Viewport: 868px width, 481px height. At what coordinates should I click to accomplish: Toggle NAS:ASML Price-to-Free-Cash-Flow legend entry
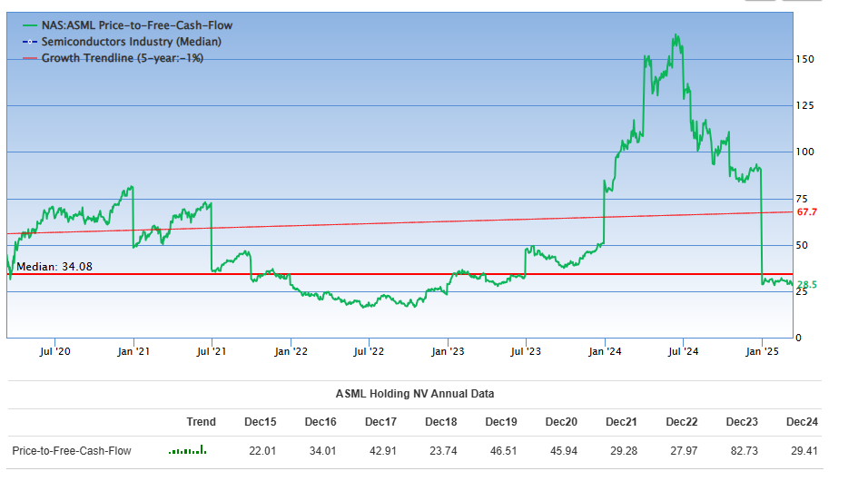pyautogui.click(x=127, y=25)
